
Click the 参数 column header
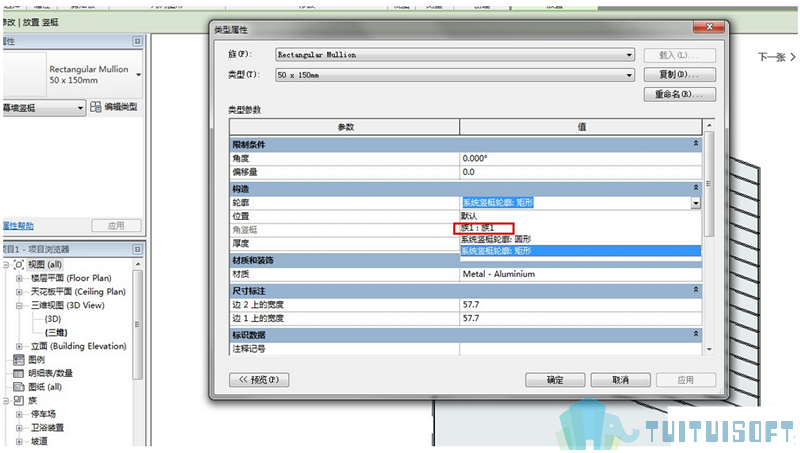(x=345, y=127)
